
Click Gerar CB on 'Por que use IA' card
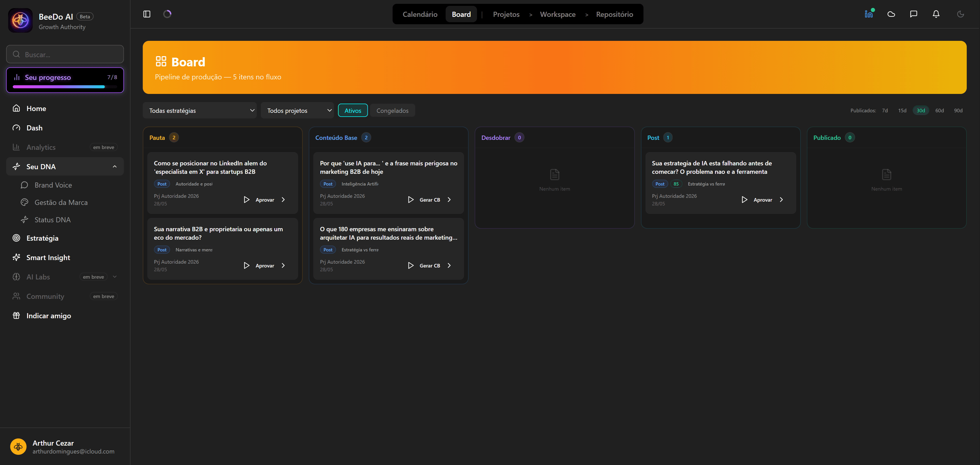click(x=430, y=200)
